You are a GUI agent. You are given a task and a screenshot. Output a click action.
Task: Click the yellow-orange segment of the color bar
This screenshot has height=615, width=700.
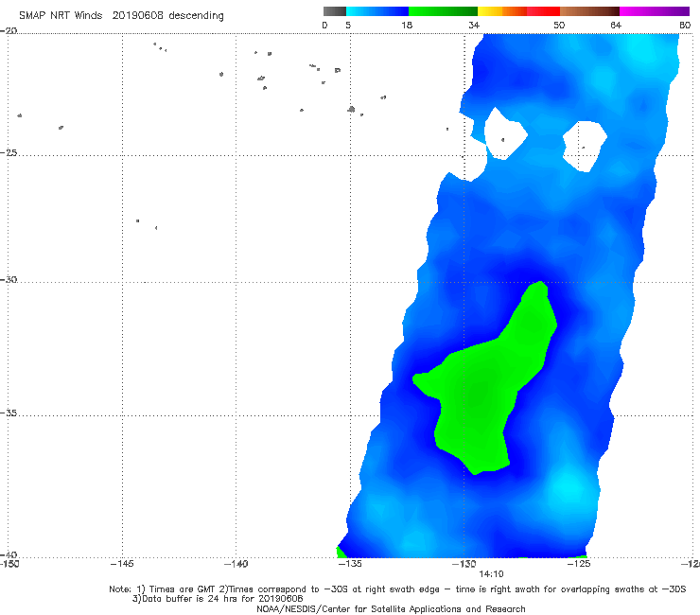coord(502,11)
